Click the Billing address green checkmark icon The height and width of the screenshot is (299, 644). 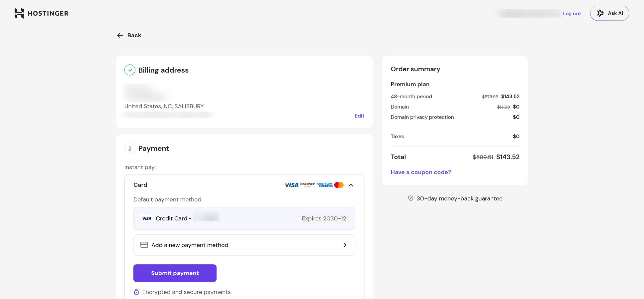130,70
